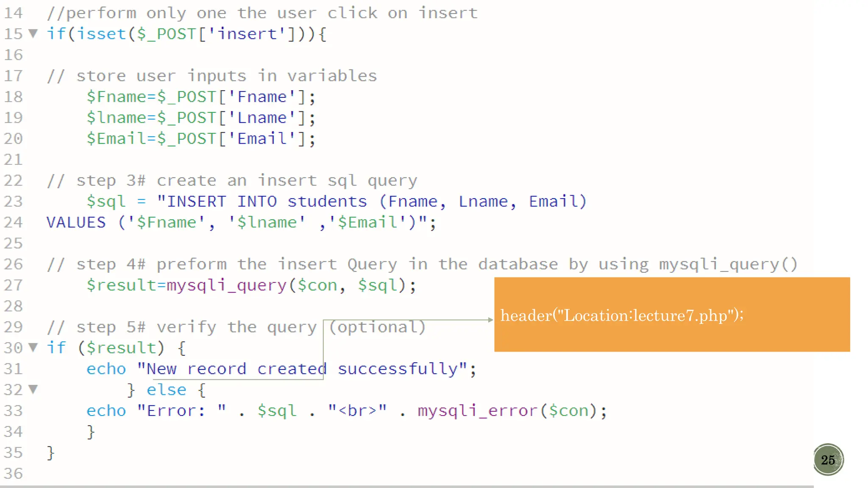
Task: Click the comment '//perform only one the user click on insert'
Action: (x=262, y=13)
